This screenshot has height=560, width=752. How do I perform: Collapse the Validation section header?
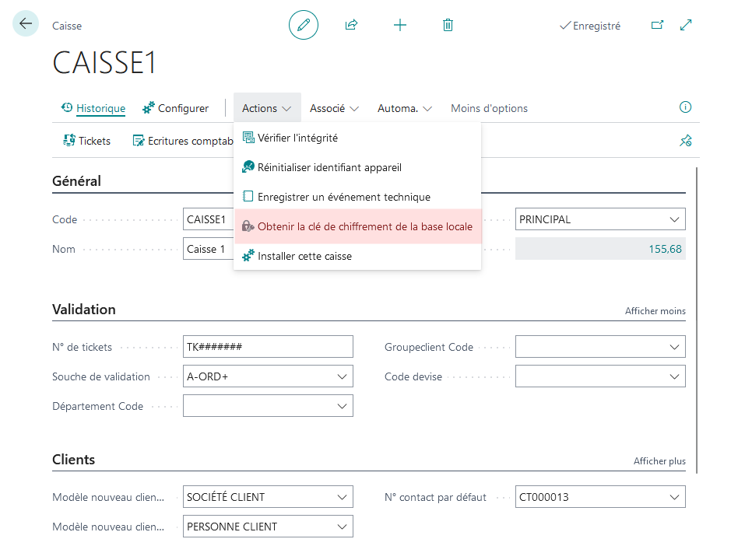tap(84, 310)
